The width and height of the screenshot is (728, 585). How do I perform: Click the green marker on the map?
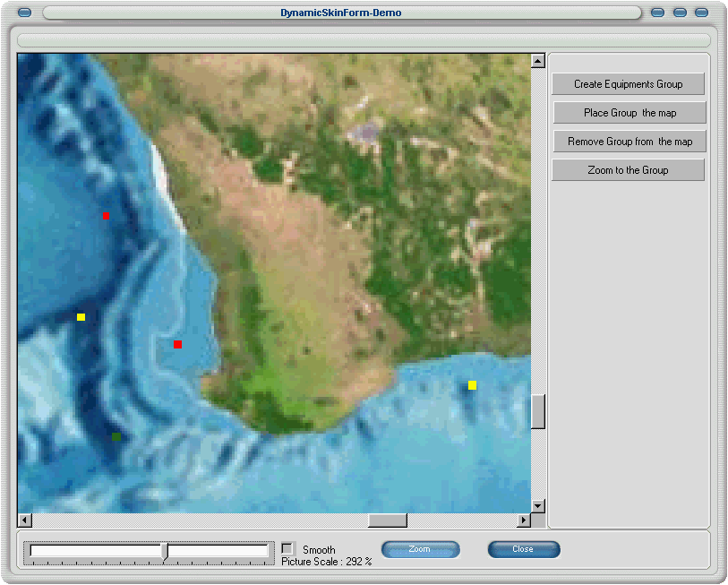tap(116, 436)
